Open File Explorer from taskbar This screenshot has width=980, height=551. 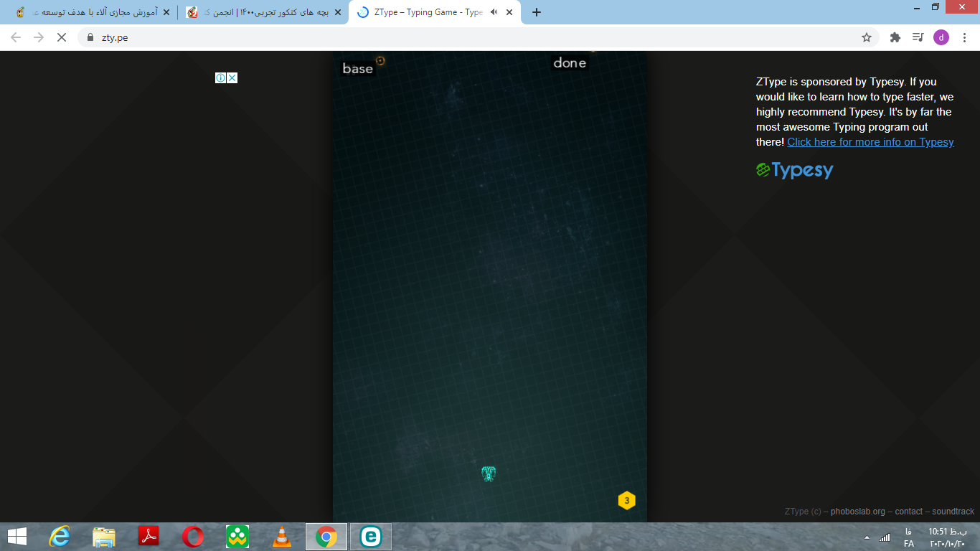[x=104, y=537]
